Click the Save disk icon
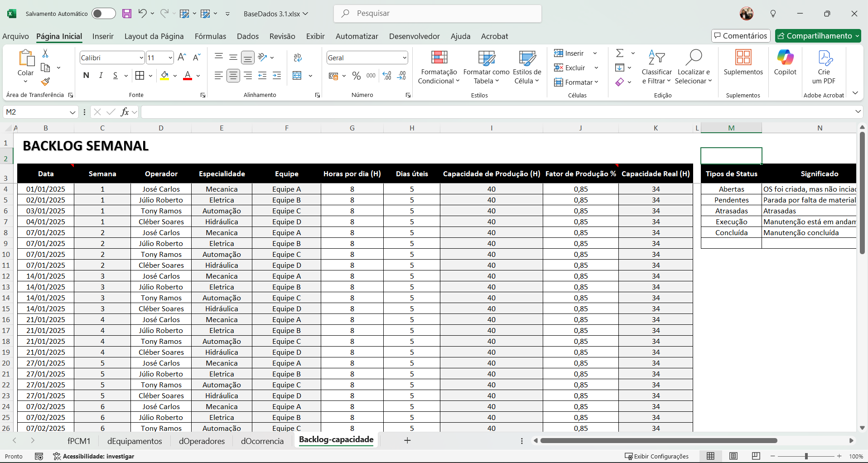 [x=127, y=14]
